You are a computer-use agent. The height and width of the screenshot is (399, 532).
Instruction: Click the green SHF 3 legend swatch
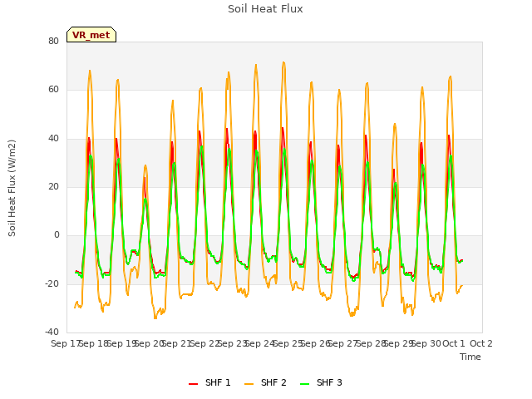point(305,383)
